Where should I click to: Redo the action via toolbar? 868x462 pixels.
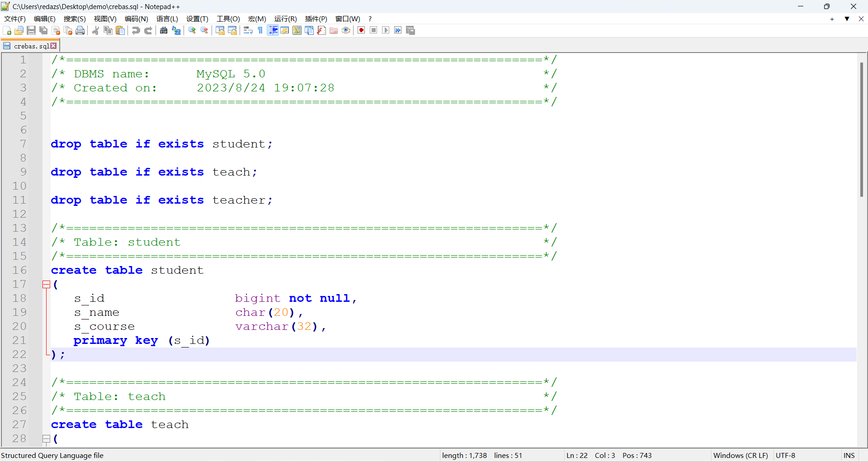coord(148,30)
